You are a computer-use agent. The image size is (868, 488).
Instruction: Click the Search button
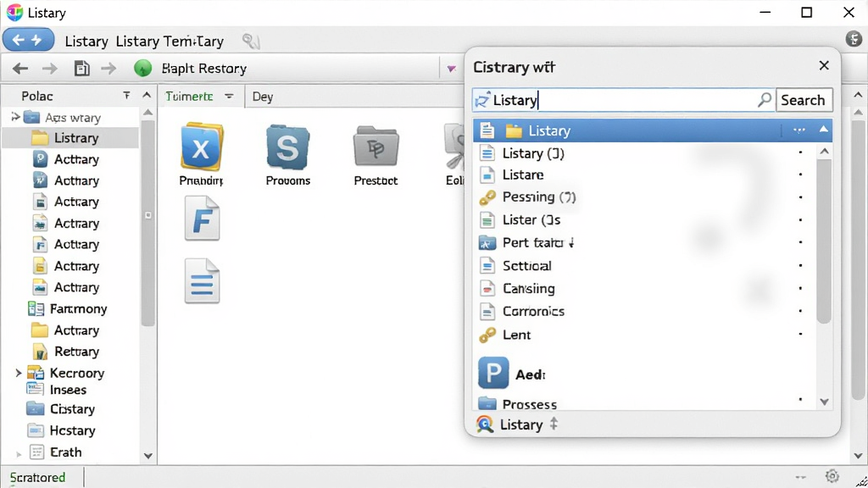point(804,100)
